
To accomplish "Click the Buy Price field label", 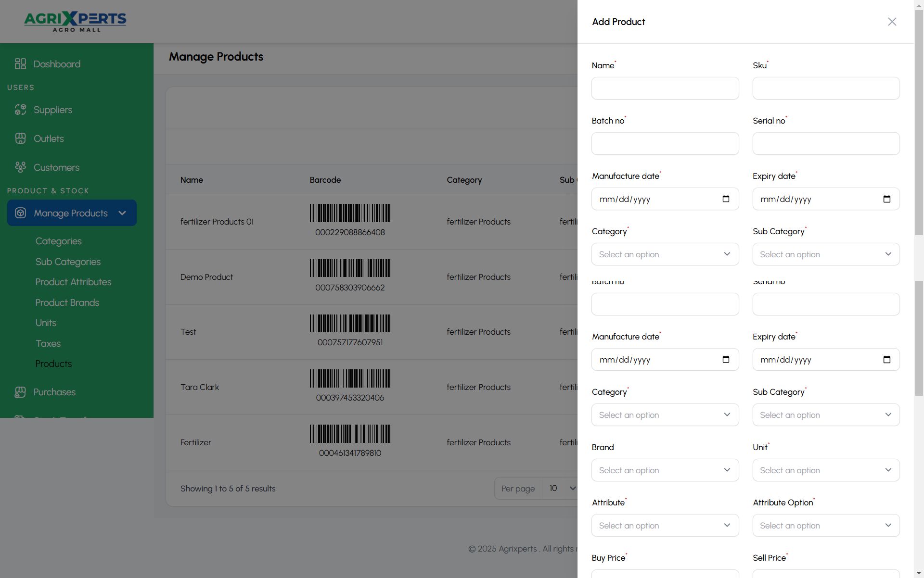I will click(608, 558).
